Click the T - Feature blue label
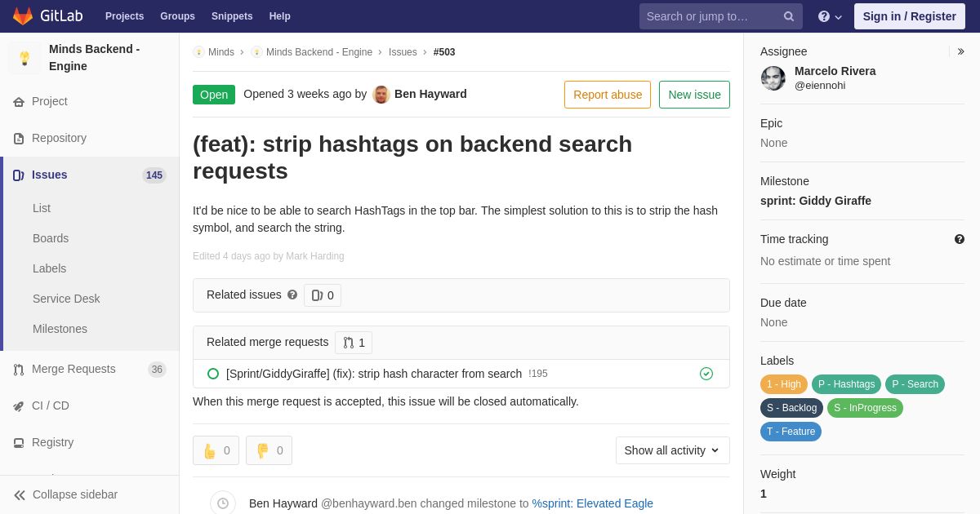The image size is (980, 514). 791,432
